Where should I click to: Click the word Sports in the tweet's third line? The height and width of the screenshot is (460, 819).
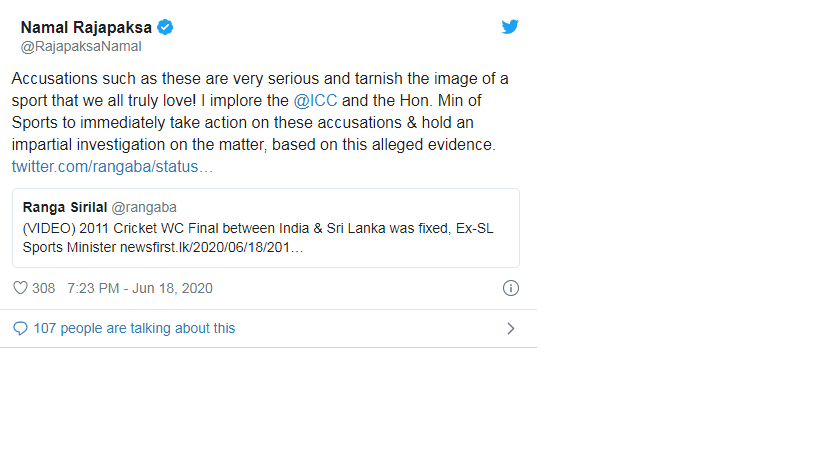pyautogui.click(x=34, y=123)
